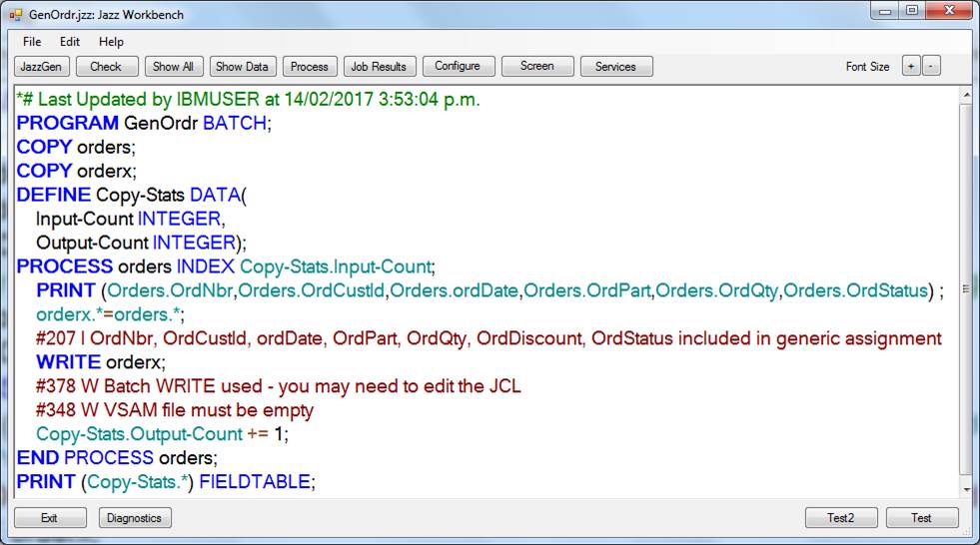The image size is (980, 545).
Task: Click the Screen button
Action: 537,66
